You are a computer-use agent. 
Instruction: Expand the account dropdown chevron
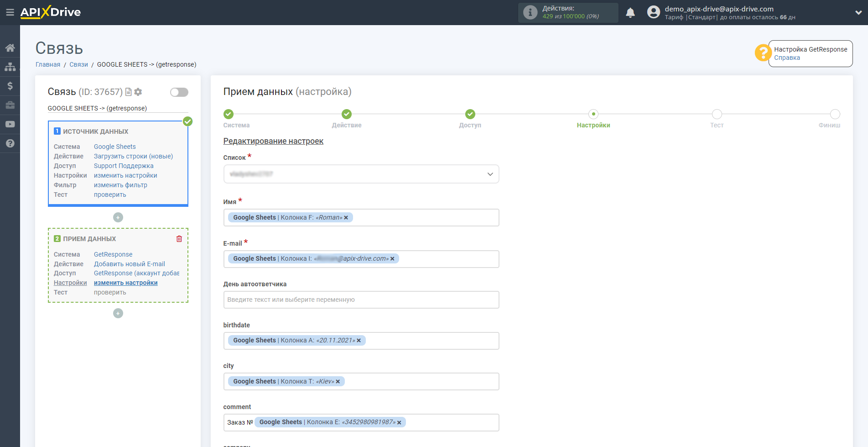pos(858,13)
